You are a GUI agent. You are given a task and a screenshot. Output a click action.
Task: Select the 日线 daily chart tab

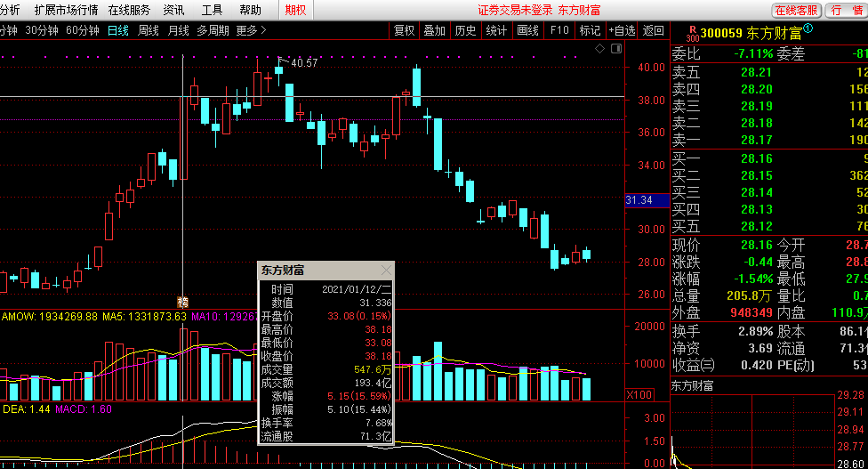pyautogui.click(x=118, y=30)
